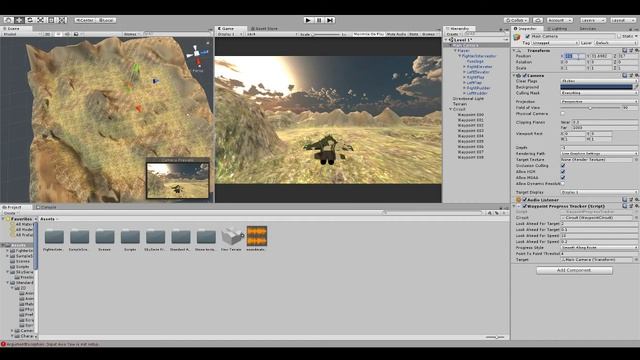Switch to the Lighting tab
Viewport: 640px width, 360px height.
click(x=558, y=29)
